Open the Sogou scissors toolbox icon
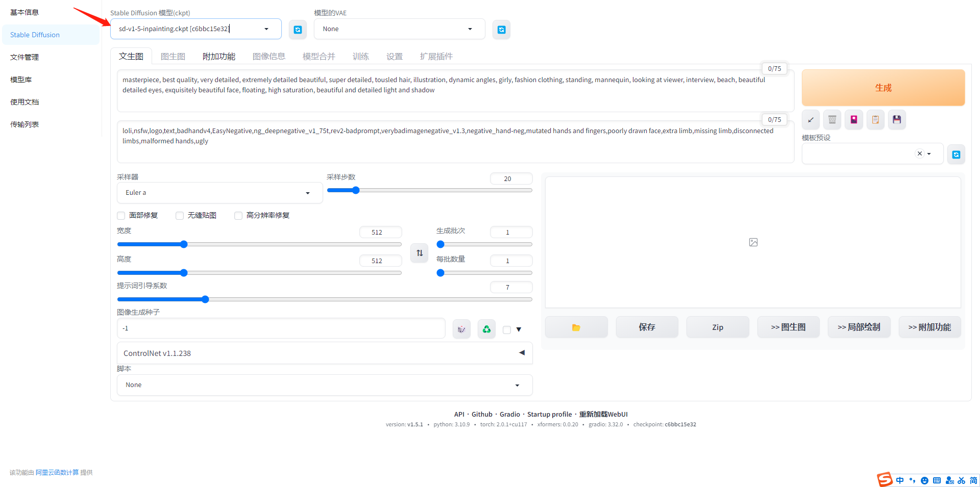Viewport: 980px width, 487px height. tap(962, 480)
